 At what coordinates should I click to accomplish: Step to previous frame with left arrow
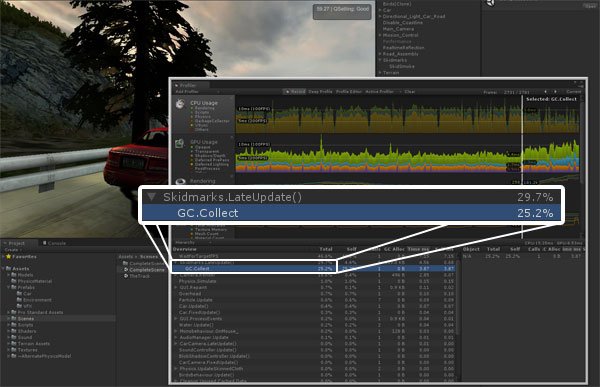tap(545, 91)
